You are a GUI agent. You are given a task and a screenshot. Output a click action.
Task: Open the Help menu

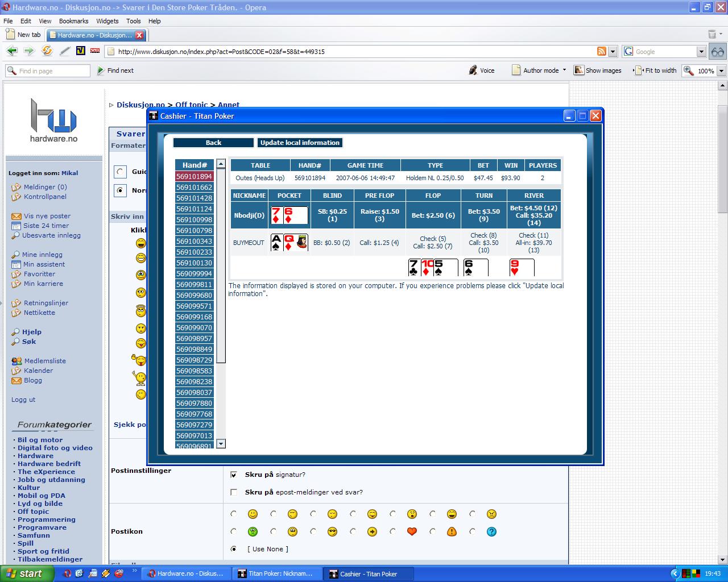[x=155, y=21]
